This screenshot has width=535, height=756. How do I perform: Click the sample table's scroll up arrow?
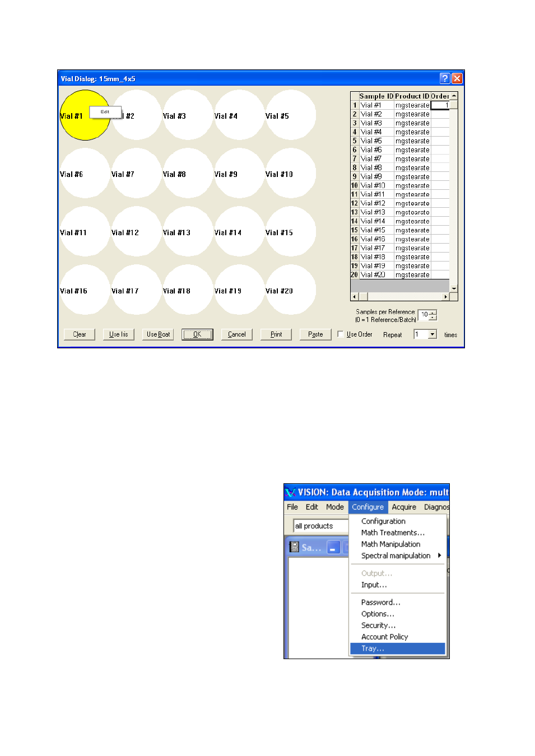click(x=454, y=96)
